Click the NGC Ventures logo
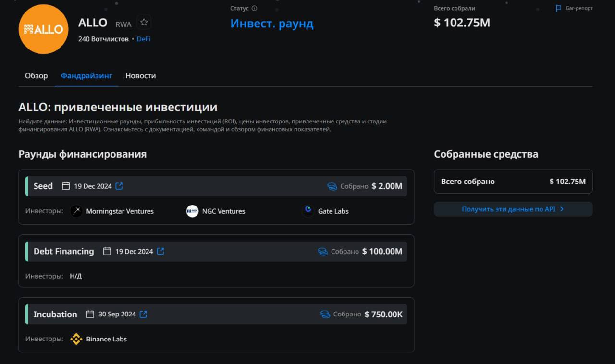615x364 pixels. click(x=192, y=211)
